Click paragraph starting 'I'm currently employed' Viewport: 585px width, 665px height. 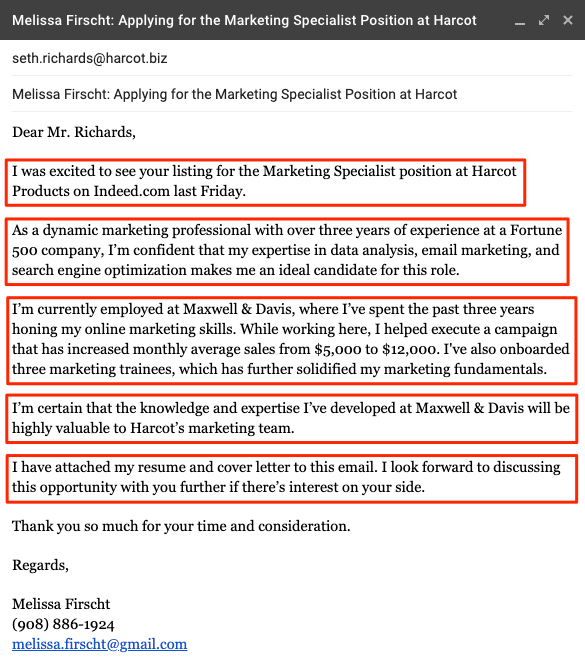pyautogui.click(x=291, y=340)
